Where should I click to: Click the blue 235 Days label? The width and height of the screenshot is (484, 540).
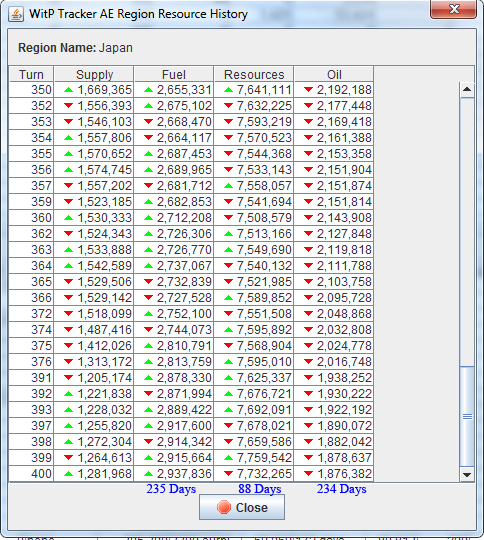(x=171, y=489)
